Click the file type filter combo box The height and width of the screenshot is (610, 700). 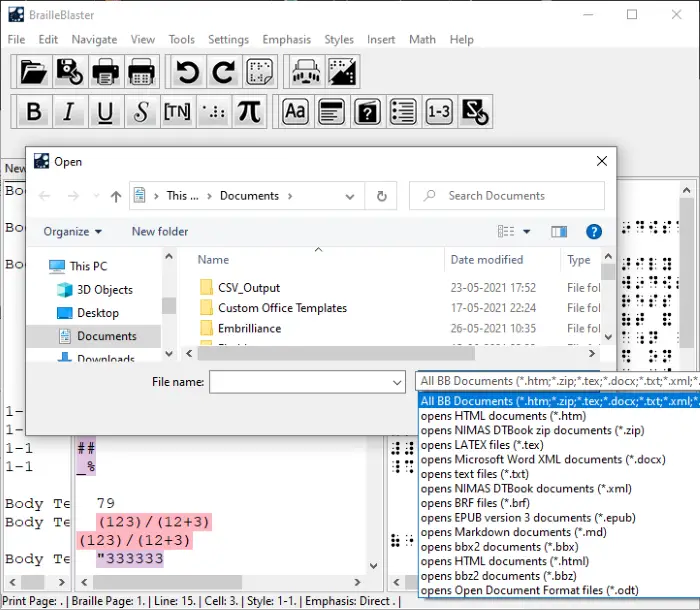tap(557, 381)
